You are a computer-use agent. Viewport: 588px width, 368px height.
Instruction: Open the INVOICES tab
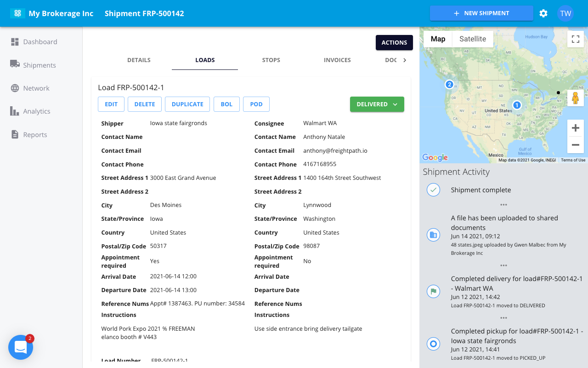coord(337,60)
